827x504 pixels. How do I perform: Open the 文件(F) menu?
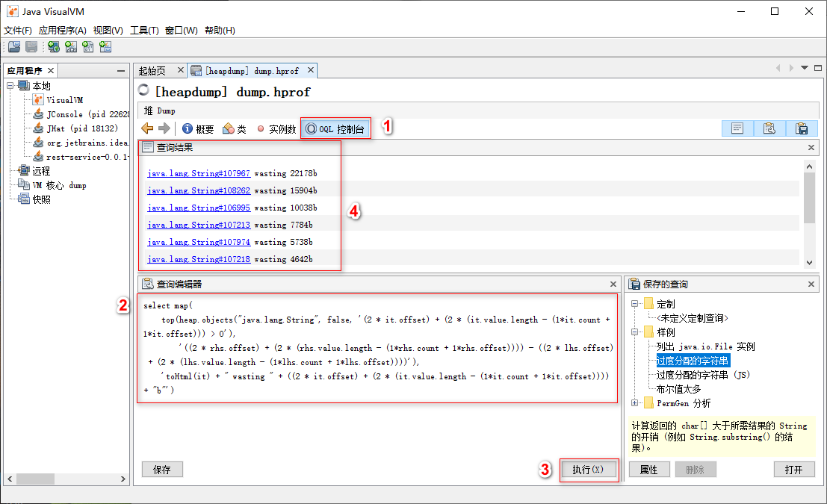coord(18,31)
